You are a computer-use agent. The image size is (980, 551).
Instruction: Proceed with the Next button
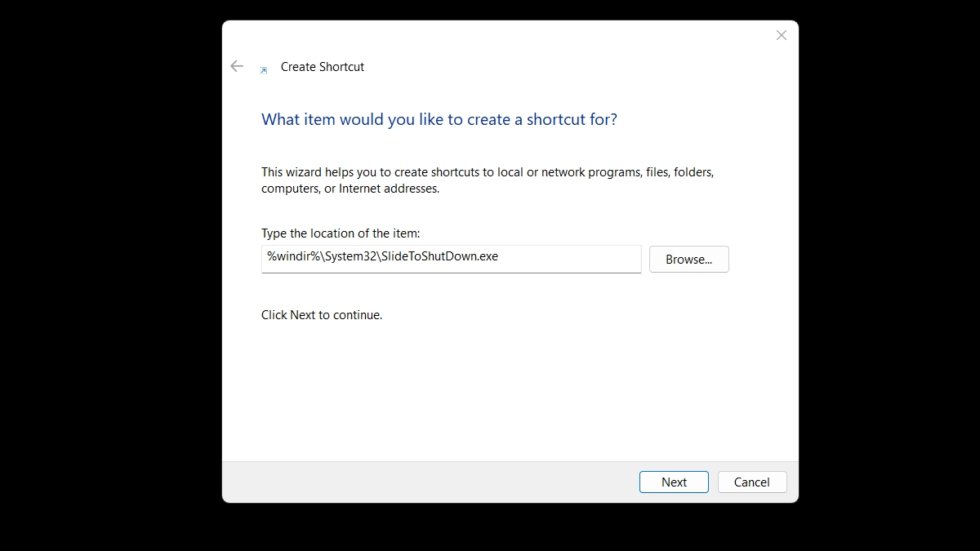674,482
